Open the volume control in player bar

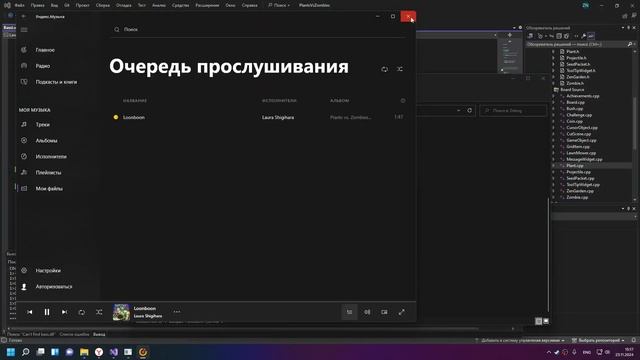point(367,312)
